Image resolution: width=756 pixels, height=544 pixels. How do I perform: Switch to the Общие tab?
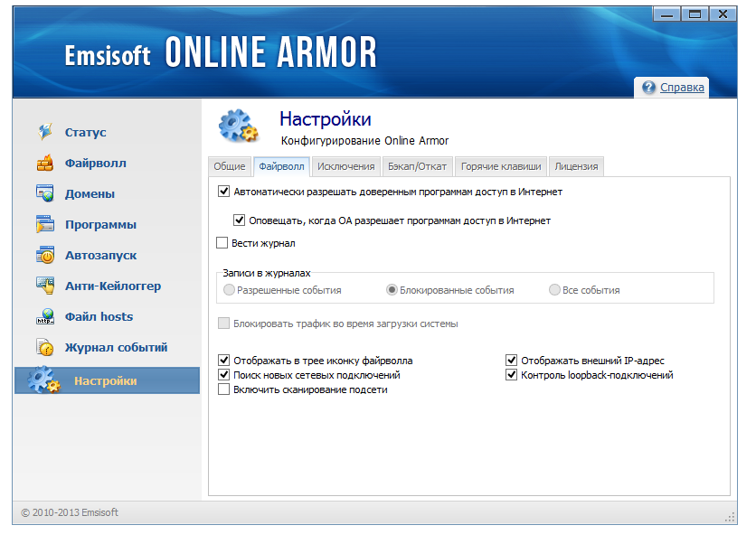[x=230, y=166]
